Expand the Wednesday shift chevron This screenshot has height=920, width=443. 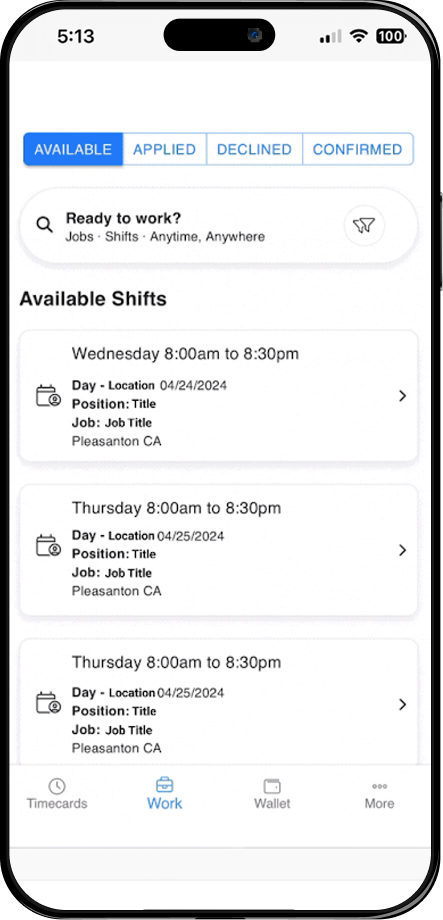tap(403, 396)
